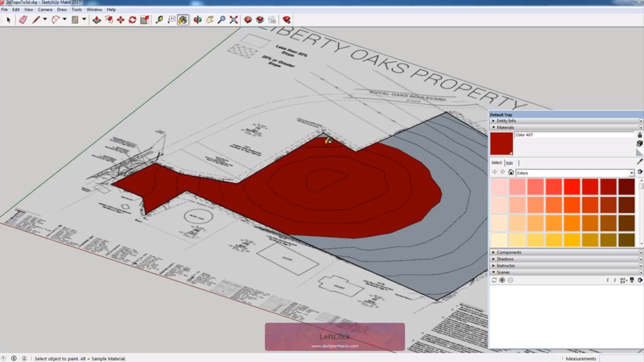Close the Entity Info panel
Screen dimensions: 644x362
click(641, 121)
